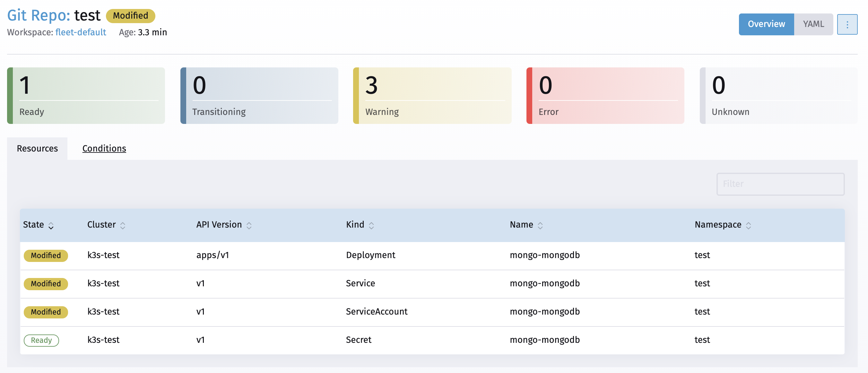
Task: Switch to the Conditions tab
Action: coord(104,148)
